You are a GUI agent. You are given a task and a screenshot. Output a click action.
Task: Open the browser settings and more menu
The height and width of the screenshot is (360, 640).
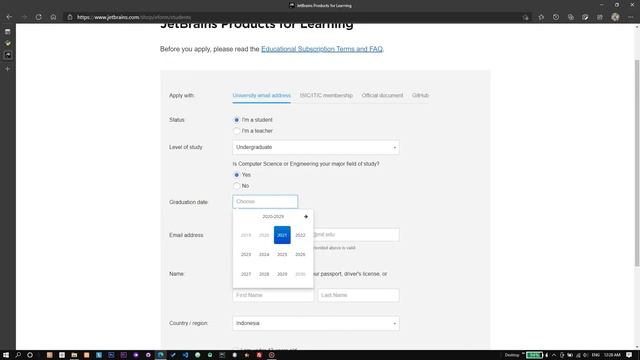631,17
